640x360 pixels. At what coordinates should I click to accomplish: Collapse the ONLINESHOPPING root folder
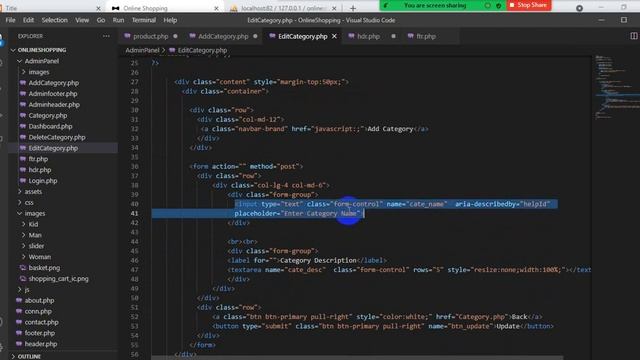[13, 50]
